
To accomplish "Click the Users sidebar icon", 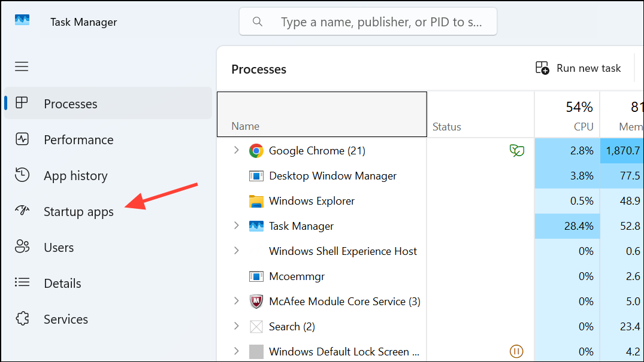I will coord(22,247).
